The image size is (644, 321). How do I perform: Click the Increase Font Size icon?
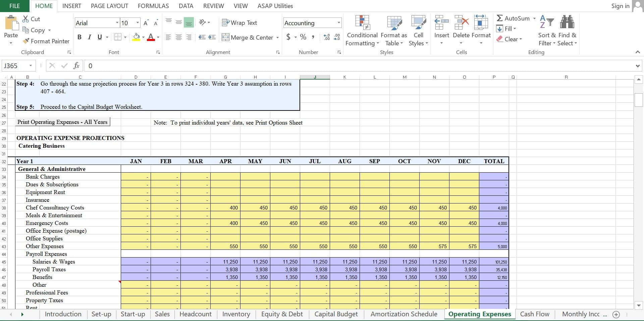146,23
